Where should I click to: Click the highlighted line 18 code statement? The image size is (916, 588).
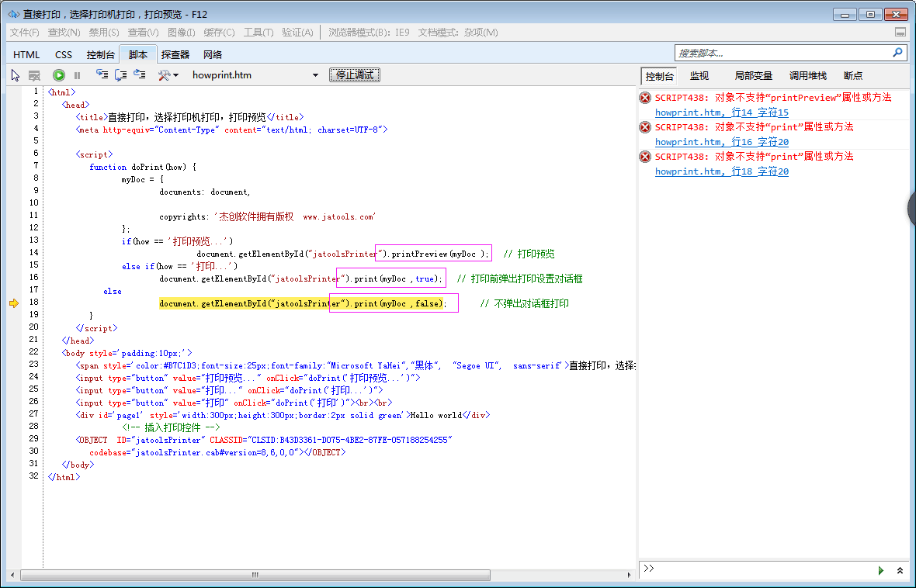pos(303,303)
